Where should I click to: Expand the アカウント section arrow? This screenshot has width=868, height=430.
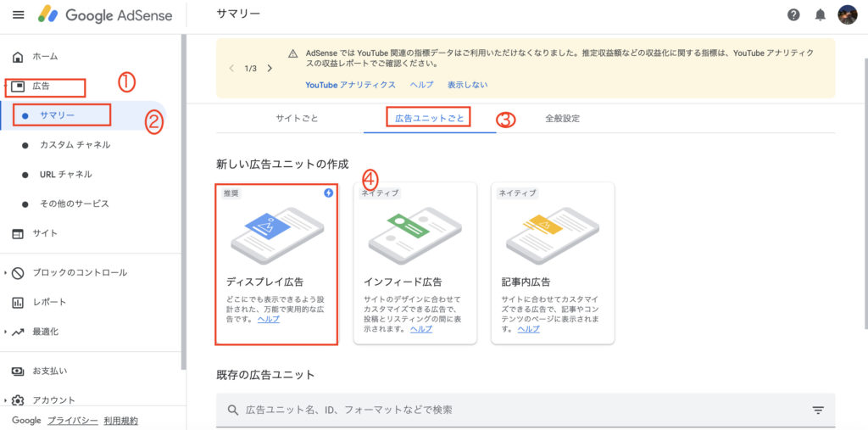6,400
